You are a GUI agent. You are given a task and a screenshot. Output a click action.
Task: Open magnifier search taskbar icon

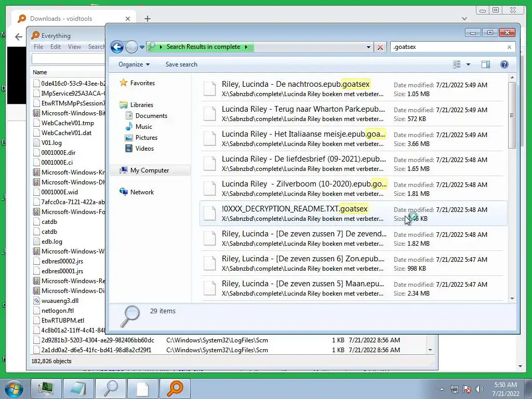(110, 389)
